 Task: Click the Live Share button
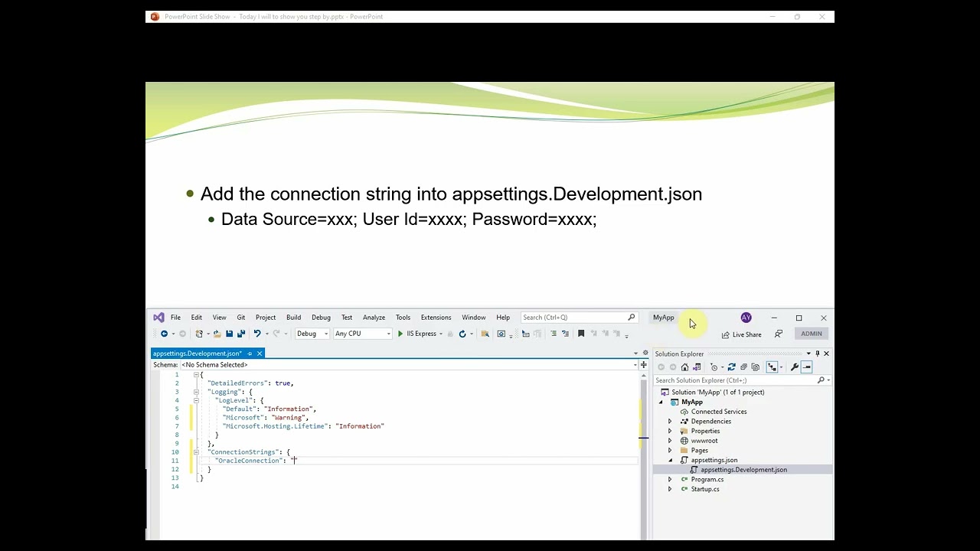pyautogui.click(x=741, y=334)
